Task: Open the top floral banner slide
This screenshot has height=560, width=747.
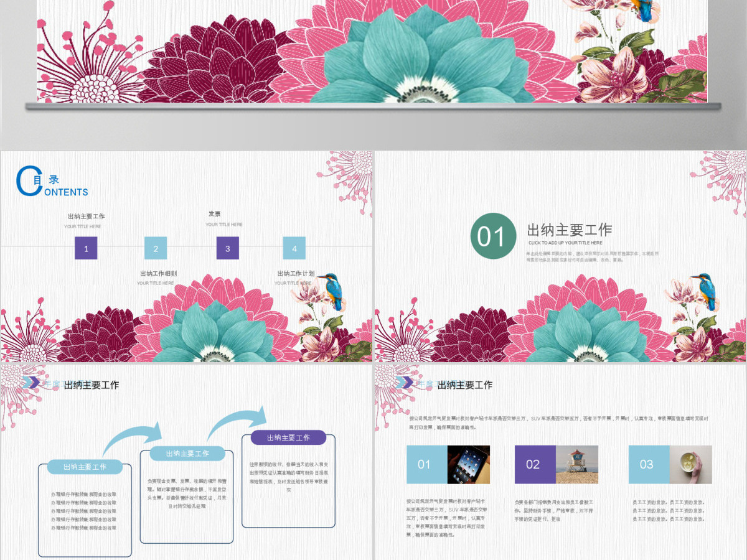Action: click(x=372, y=51)
